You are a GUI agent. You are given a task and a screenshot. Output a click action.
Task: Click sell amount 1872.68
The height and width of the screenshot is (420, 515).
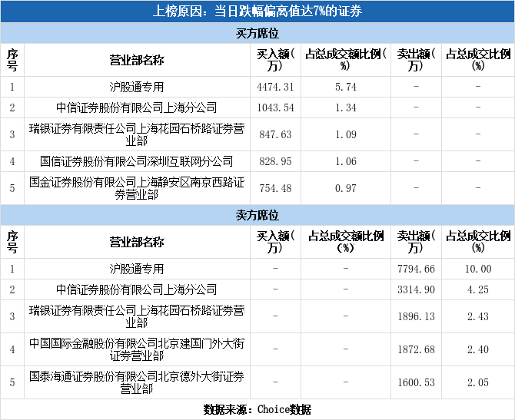[416, 349]
